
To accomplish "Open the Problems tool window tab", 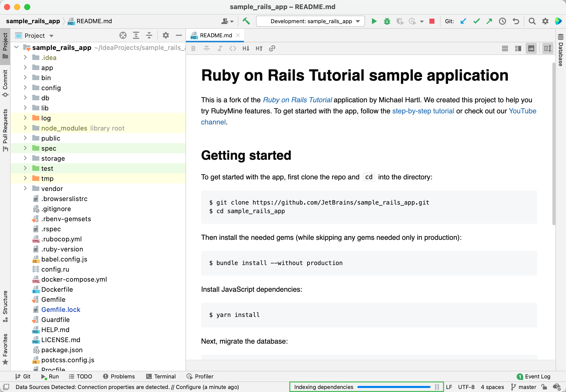I will pos(119,376).
